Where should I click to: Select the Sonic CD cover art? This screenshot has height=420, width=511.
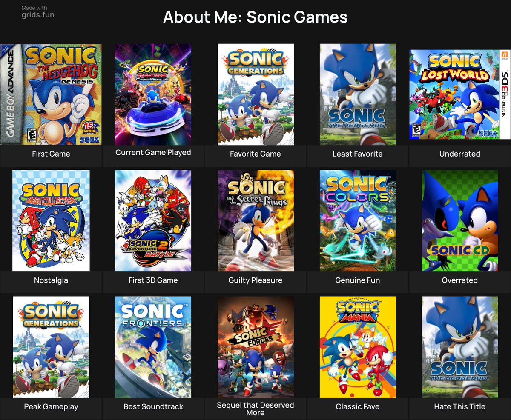(460, 221)
